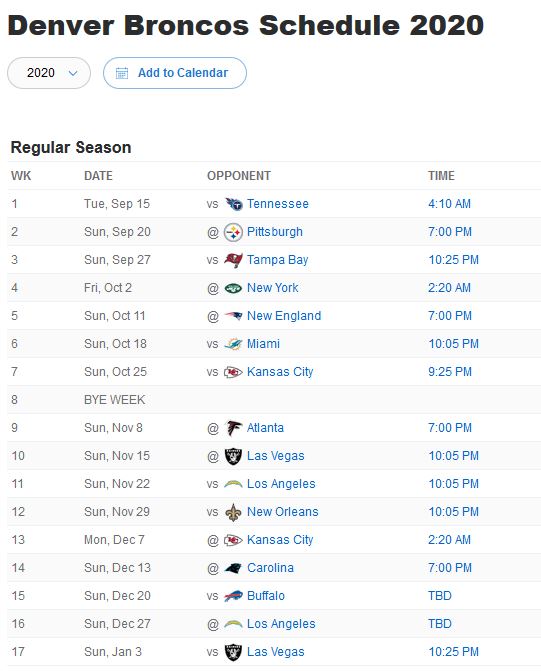Click the Carolina Panthers logo
This screenshot has width=541, height=671.
233,568
